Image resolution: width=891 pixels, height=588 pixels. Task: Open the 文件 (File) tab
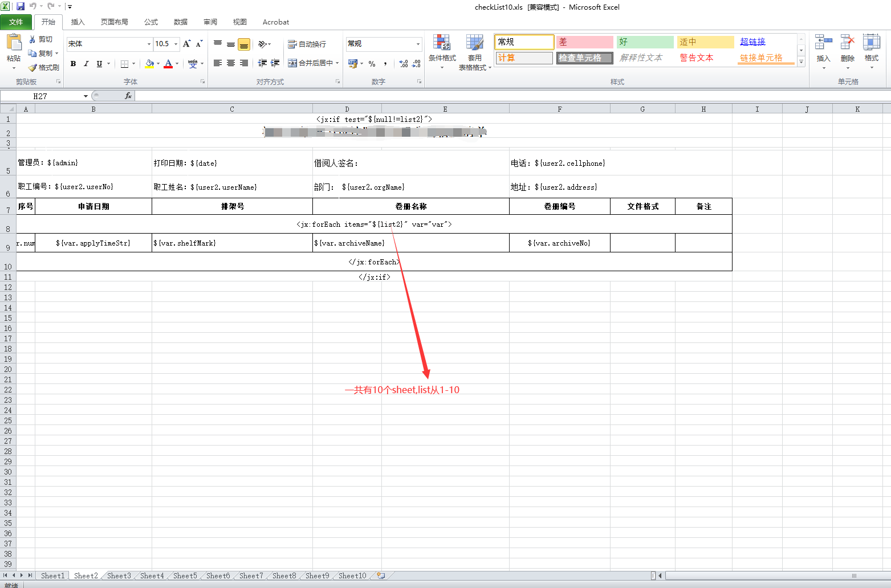[16, 22]
